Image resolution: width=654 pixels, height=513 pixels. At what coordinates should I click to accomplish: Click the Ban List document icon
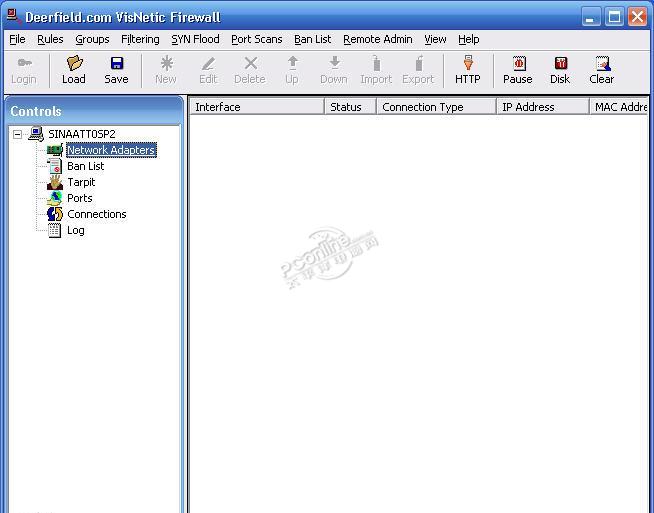pyautogui.click(x=55, y=166)
